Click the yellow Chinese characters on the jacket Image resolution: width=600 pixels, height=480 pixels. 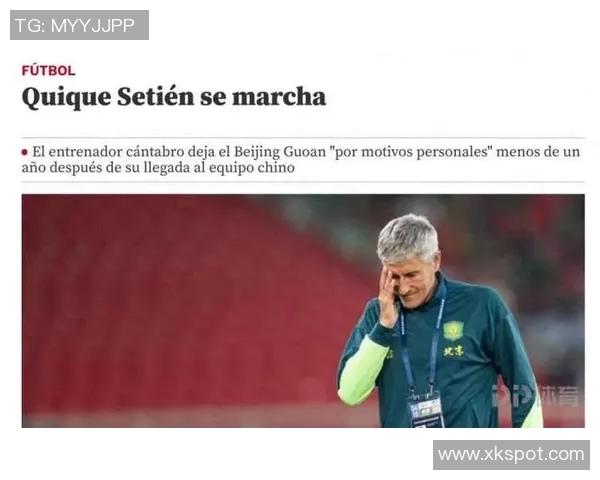[453, 351]
